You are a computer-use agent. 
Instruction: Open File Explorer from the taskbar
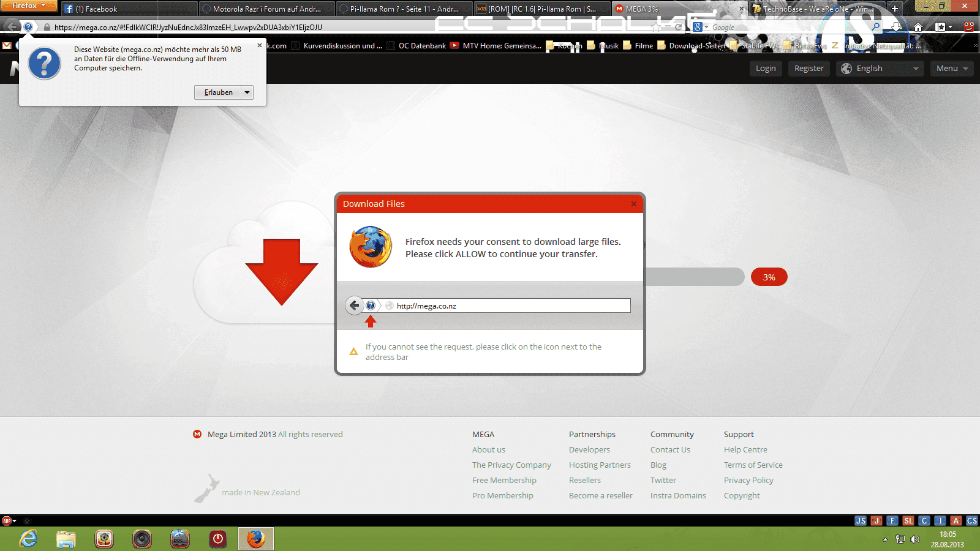[66, 539]
